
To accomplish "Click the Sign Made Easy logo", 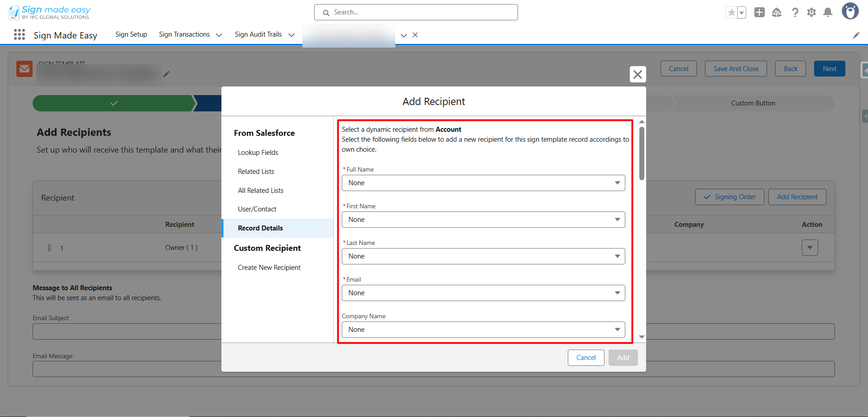I will tap(49, 12).
